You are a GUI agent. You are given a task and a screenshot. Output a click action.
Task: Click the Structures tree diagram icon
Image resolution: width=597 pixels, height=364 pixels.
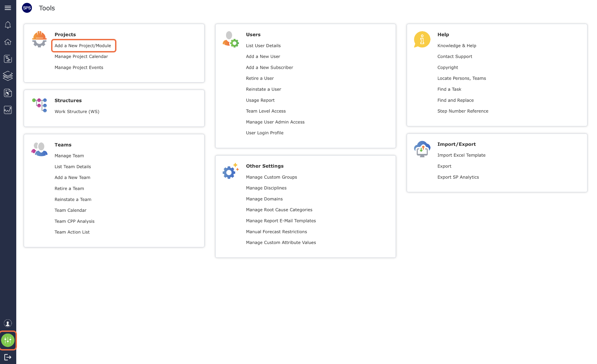point(40,105)
